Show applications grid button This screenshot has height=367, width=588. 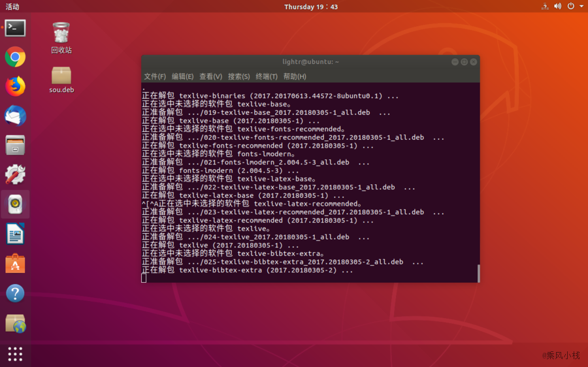pyautogui.click(x=15, y=353)
